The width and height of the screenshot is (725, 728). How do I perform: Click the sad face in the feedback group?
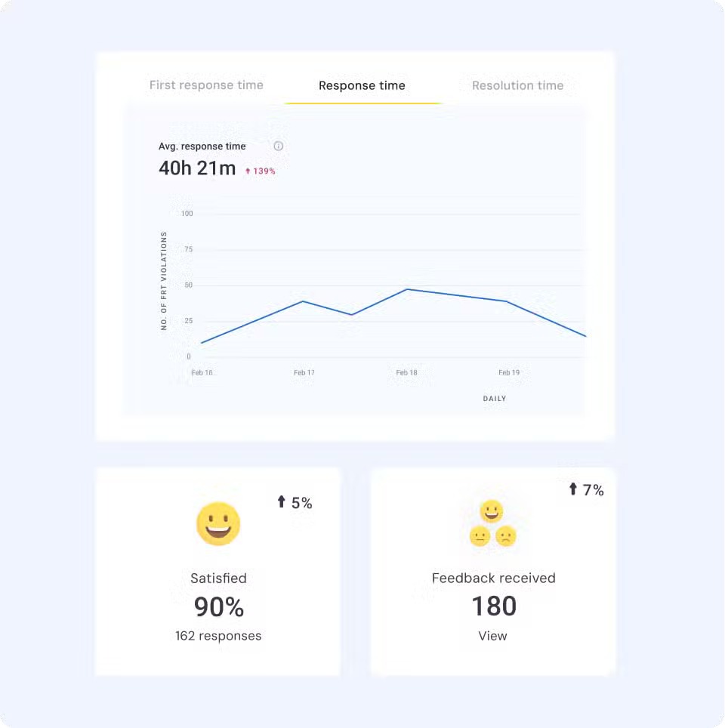tap(507, 538)
